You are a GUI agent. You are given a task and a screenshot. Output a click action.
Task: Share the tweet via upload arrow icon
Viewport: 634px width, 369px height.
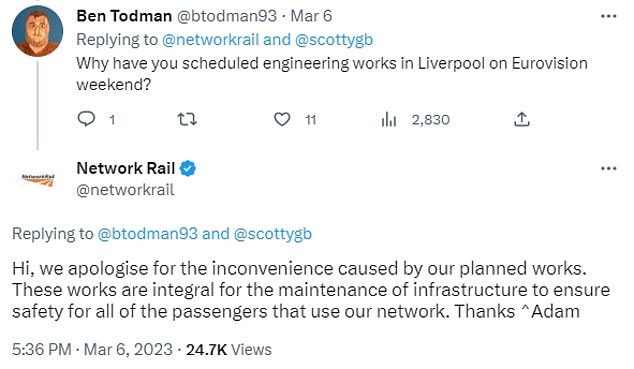[522, 119]
